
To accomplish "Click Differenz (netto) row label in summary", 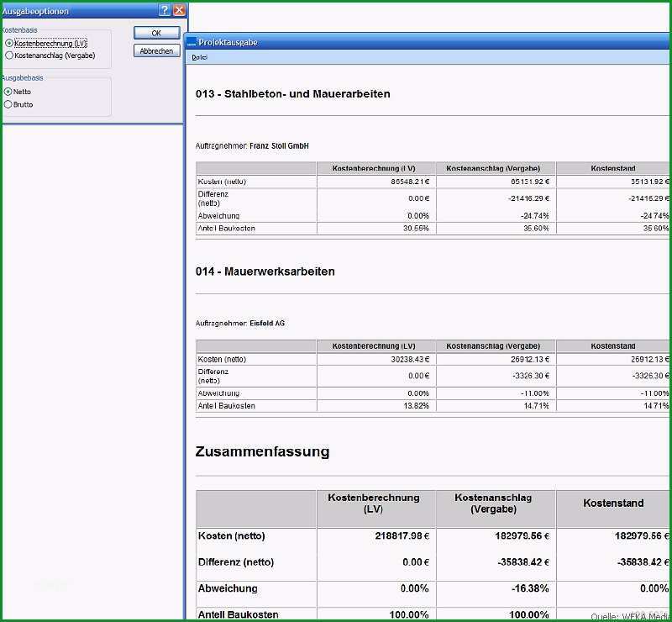I will click(x=236, y=562).
